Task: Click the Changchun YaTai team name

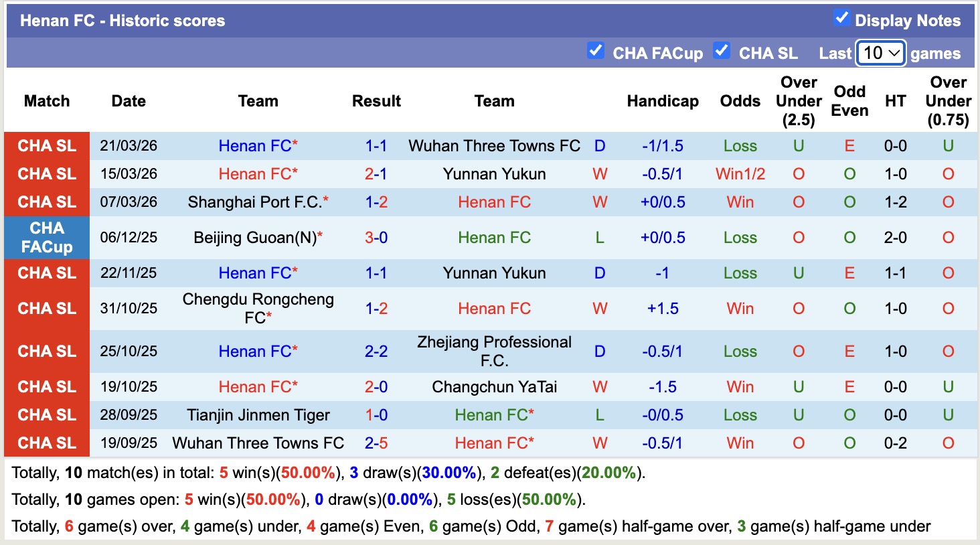Action: pos(493,386)
